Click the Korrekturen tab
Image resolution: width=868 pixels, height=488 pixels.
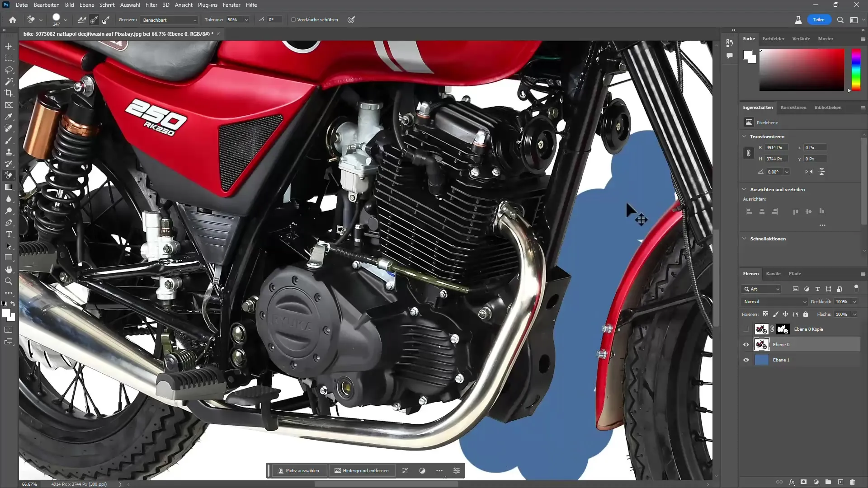click(x=793, y=107)
